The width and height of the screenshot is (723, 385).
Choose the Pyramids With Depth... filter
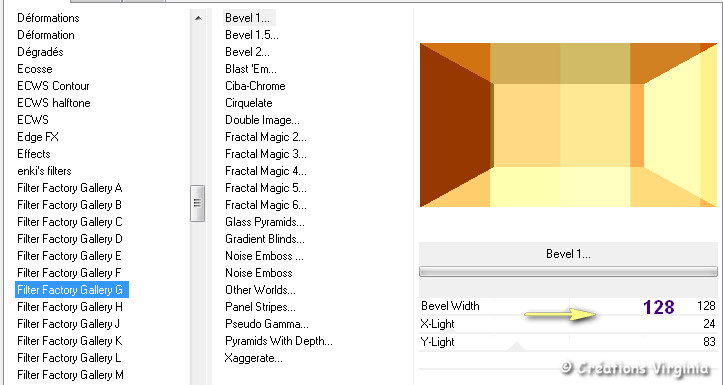pyautogui.click(x=279, y=341)
